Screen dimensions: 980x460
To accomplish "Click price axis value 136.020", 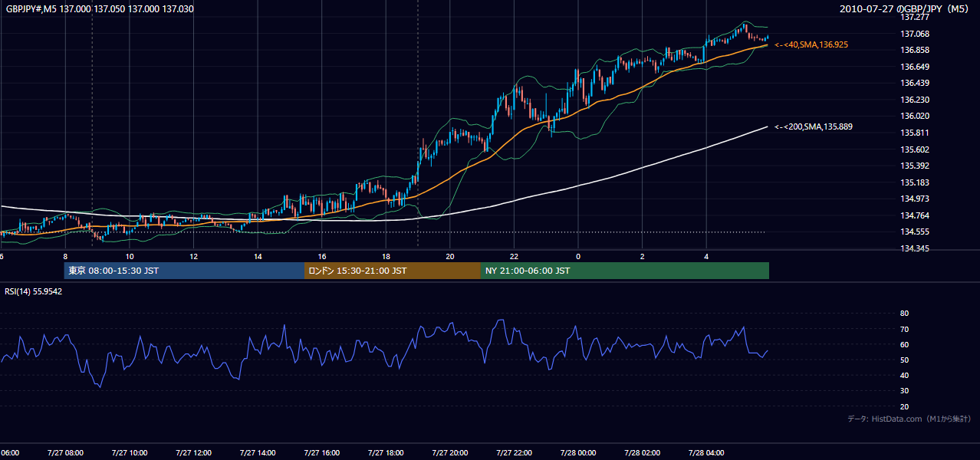I will (x=915, y=116).
